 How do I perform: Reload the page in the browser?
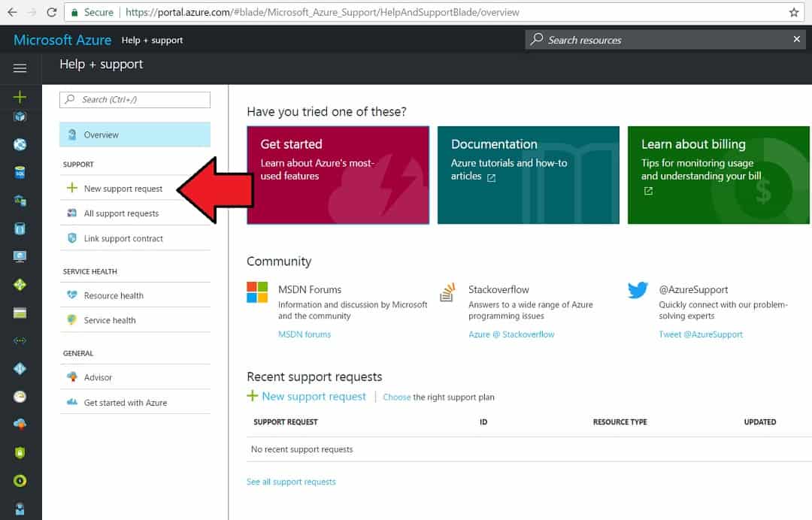point(51,13)
